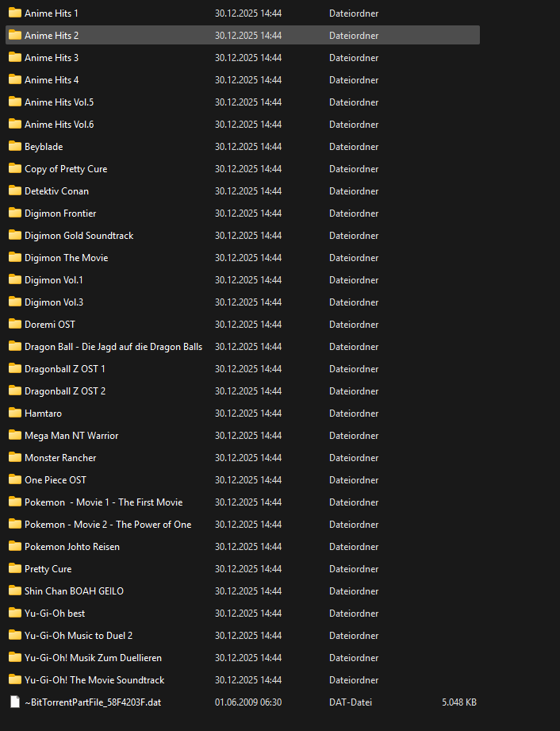Screen dimensions: 560x731
Task: Click file name ~BitTorrentPartFile_58F4203F.dat
Action: point(93,702)
